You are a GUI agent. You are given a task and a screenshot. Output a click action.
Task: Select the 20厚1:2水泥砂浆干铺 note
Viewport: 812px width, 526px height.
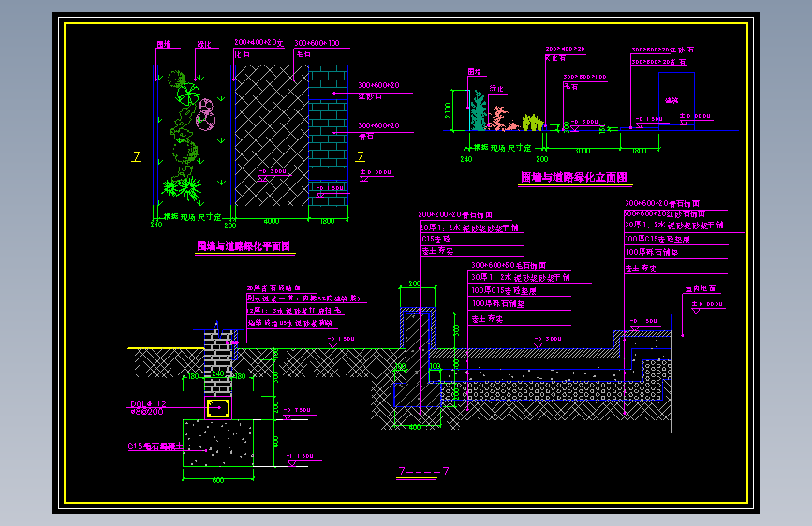468,227
